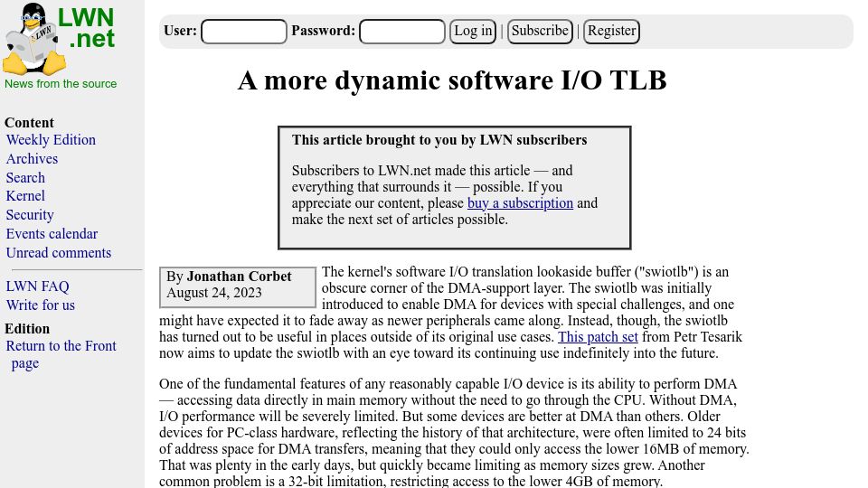
Task: Click the article title heading
Action: [452, 80]
